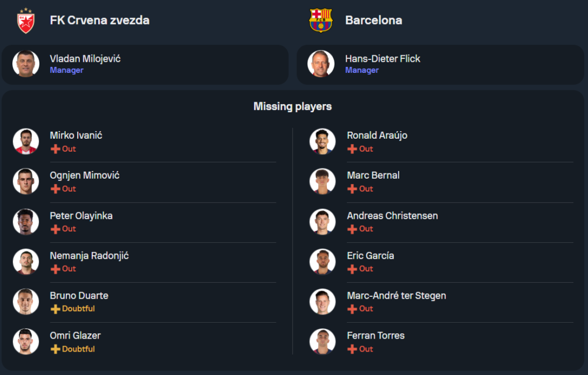588x375 pixels.
Task: Select Eric García's player row name
Action: point(370,256)
